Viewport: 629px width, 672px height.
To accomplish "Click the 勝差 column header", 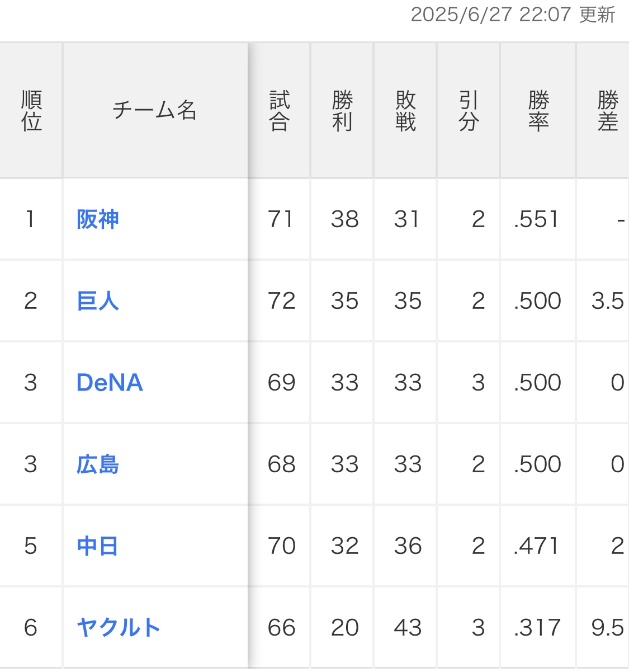I will click(607, 111).
